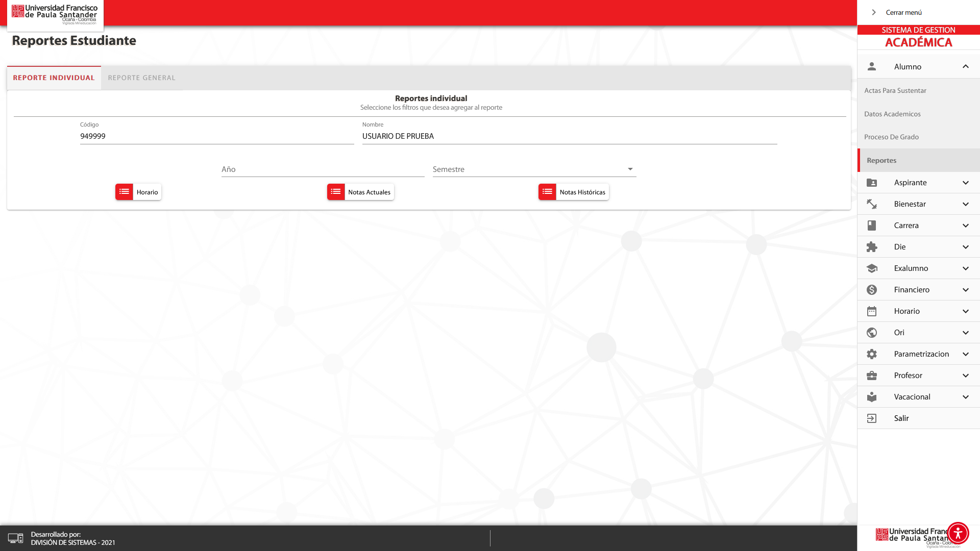Click the Profesor briefcase icon
The image size is (980, 551).
point(872,375)
